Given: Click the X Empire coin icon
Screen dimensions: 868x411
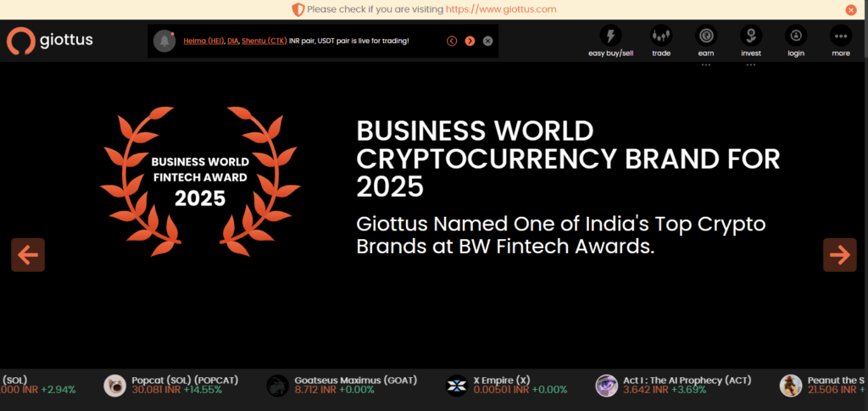Looking at the screenshot, I should click(457, 386).
